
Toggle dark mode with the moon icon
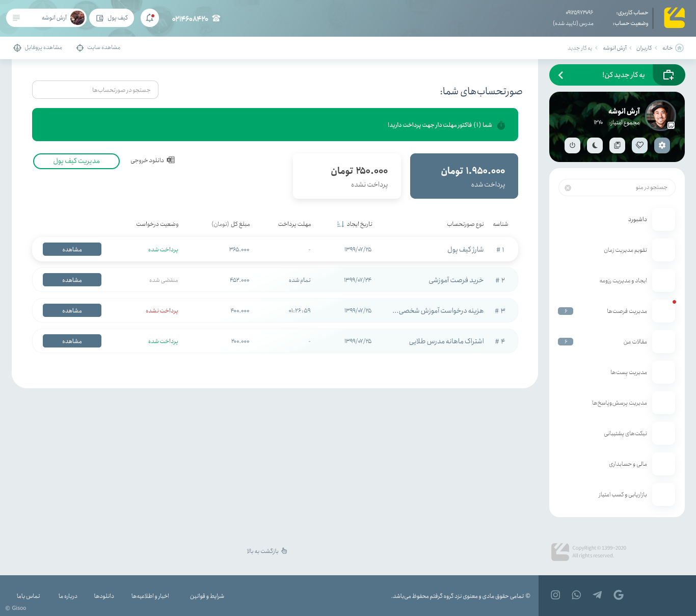pyautogui.click(x=595, y=145)
